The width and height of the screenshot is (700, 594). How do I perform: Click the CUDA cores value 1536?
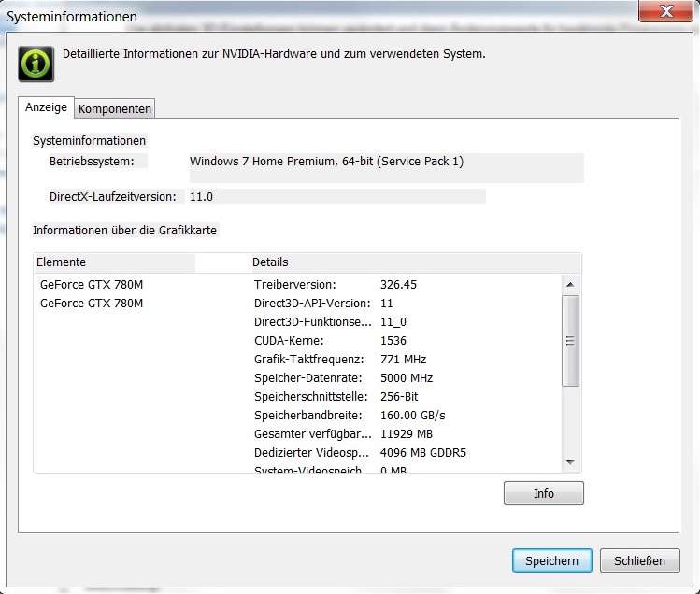click(x=393, y=341)
